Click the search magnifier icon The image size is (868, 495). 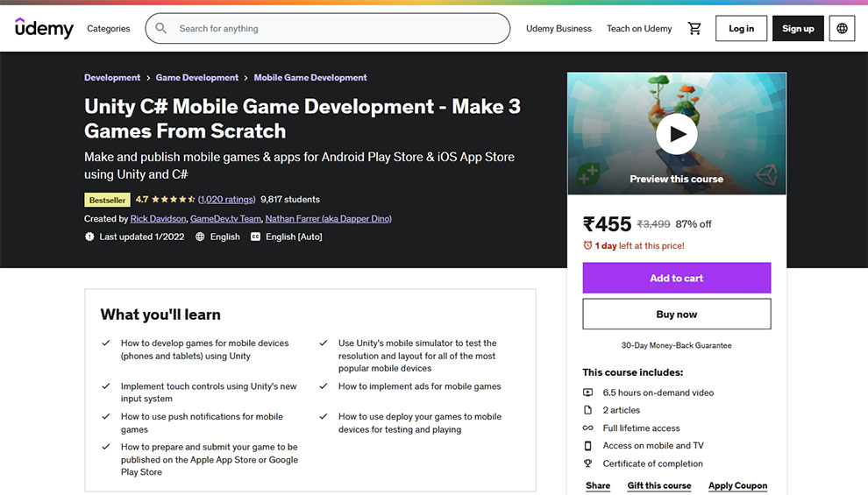click(x=161, y=28)
